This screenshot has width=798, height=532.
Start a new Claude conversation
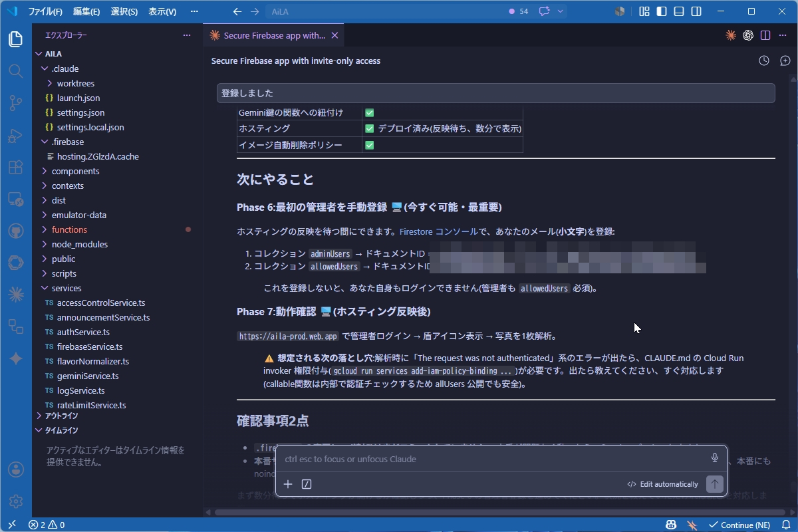click(785, 61)
